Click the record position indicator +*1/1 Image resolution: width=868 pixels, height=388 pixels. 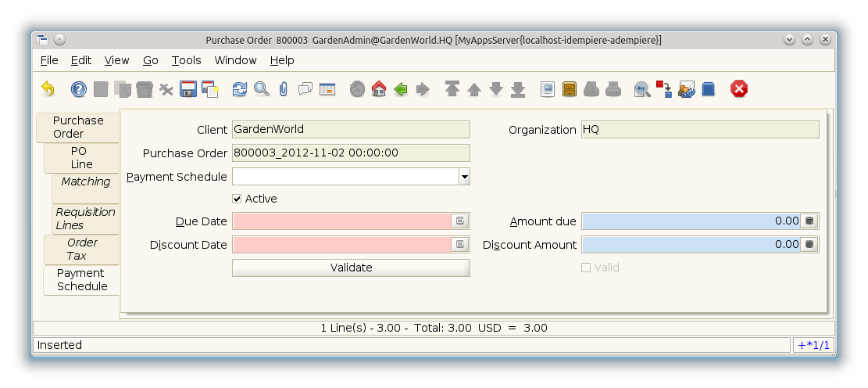coord(813,345)
